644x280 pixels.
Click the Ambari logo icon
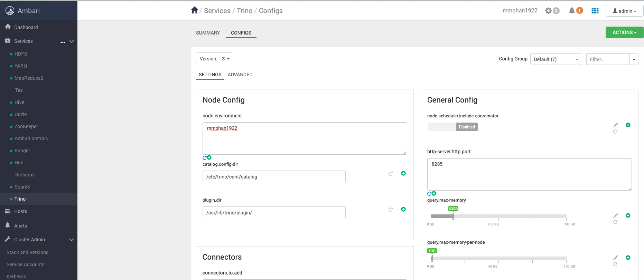coord(10,11)
